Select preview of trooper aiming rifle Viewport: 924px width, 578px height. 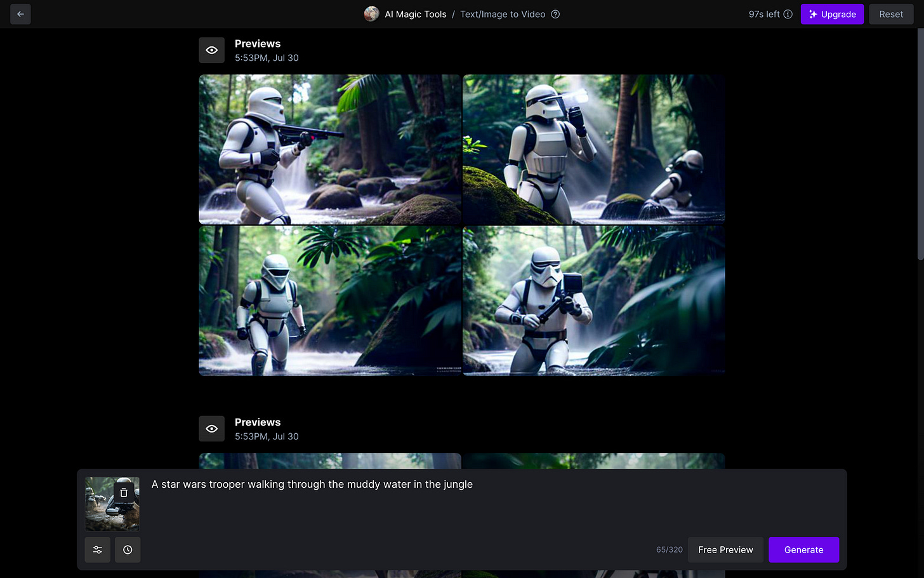[x=330, y=149]
